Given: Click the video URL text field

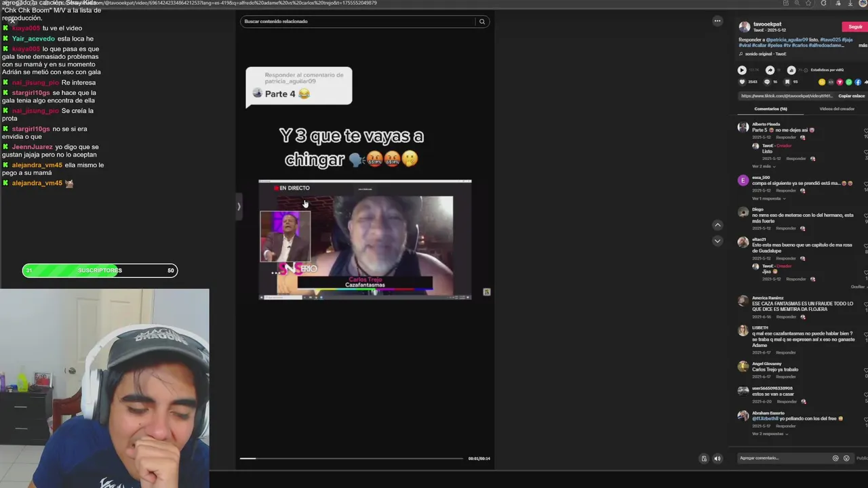Looking at the screenshot, I should tap(786, 96).
